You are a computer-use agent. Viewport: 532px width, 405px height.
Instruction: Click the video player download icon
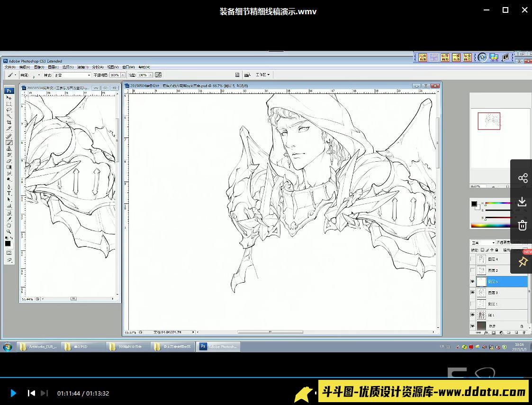tap(523, 202)
